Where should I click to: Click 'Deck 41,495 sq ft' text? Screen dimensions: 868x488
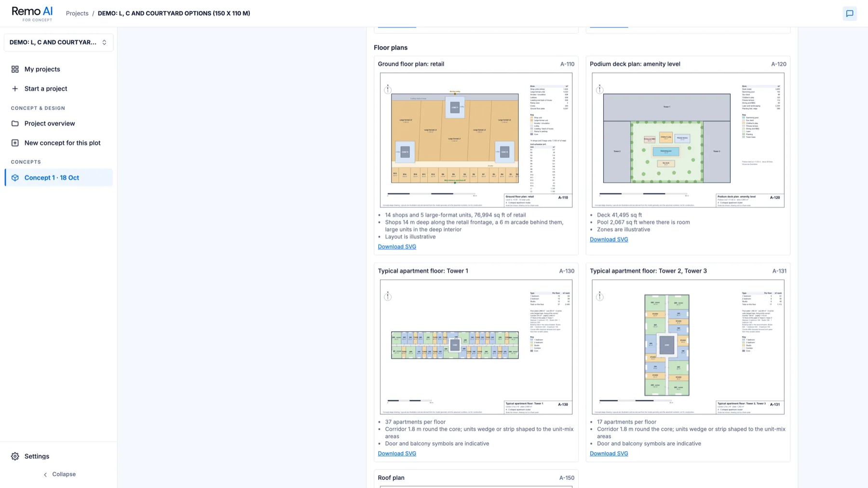(619, 215)
